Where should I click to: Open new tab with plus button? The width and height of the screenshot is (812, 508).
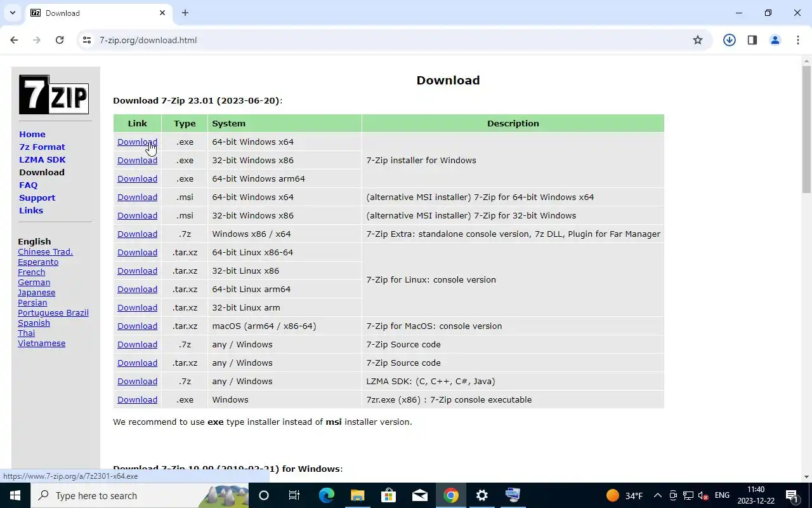point(185,13)
